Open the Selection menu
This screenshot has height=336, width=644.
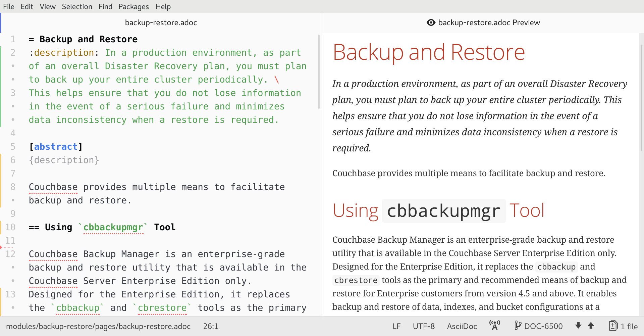[77, 6]
